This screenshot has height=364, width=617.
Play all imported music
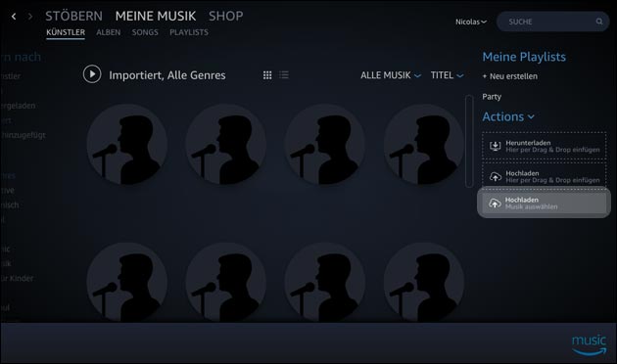[92, 74]
